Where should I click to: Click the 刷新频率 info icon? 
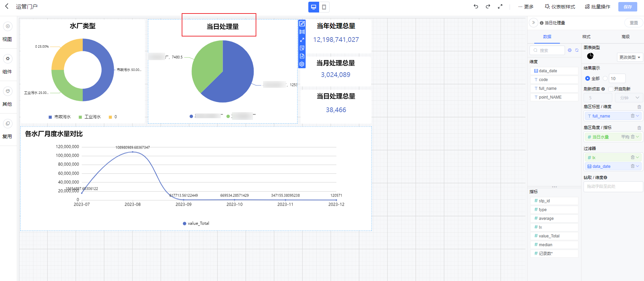[x=603, y=89]
